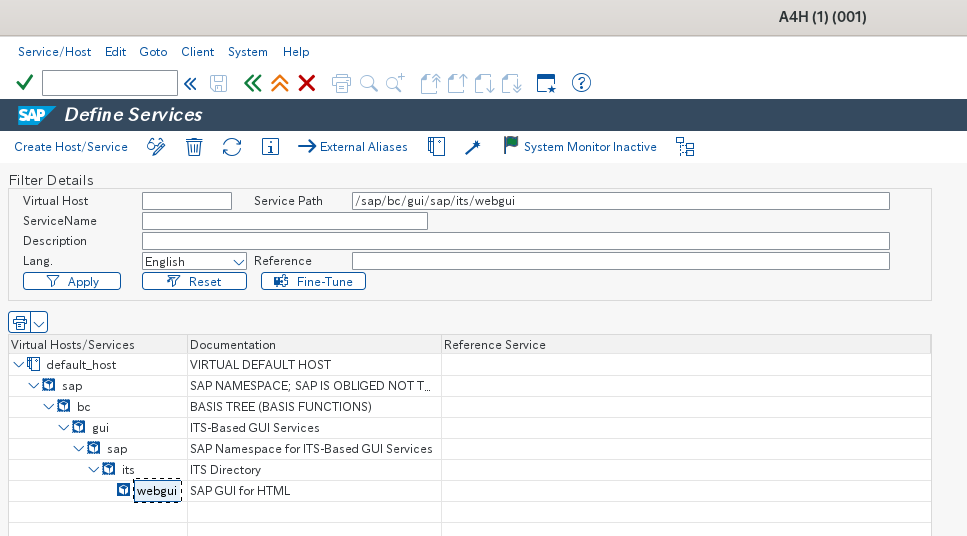Click the Save disk icon

click(218, 83)
